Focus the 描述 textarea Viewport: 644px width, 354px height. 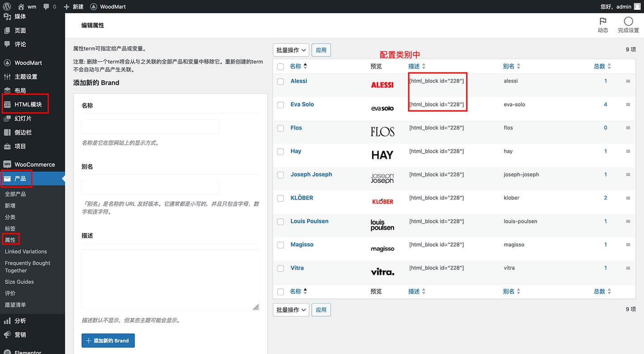click(x=170, y=280)
